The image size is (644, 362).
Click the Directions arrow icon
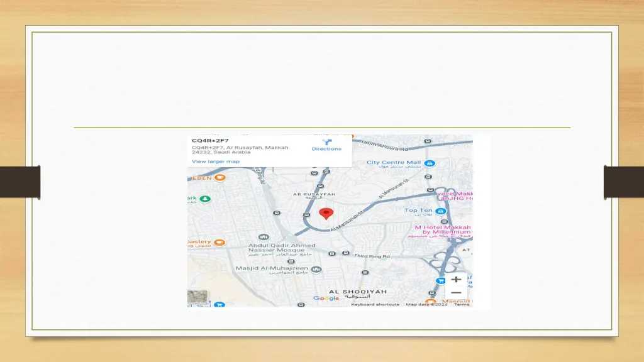click(327, 142)
